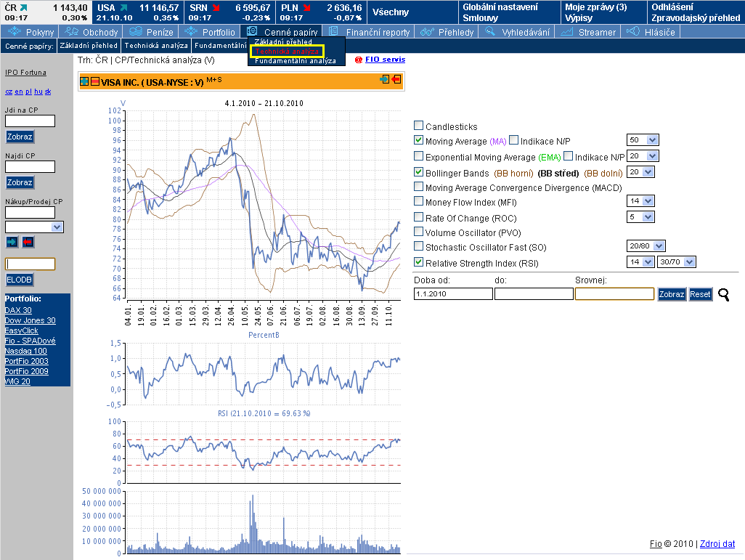Enable the Volume Oscillator (PVO) checkbox
The width and height of the screenshot is (745, 560).
pos(418,232)
